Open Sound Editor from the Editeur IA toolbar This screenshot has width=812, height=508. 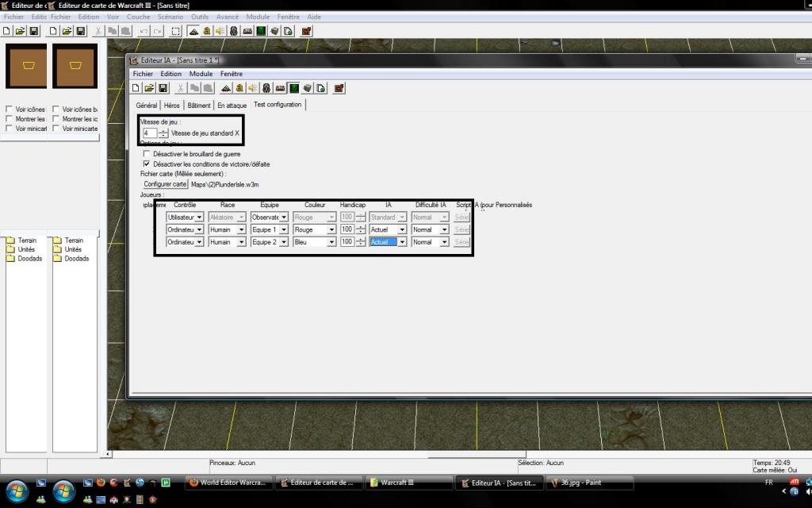point(253,88)
